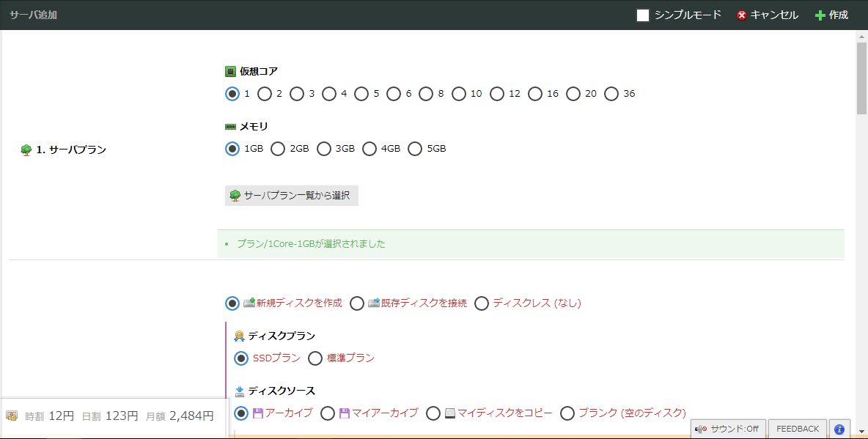Screen dimensions: 868x439
Task: Select 3 virtual cores
Action: point(297,94)
